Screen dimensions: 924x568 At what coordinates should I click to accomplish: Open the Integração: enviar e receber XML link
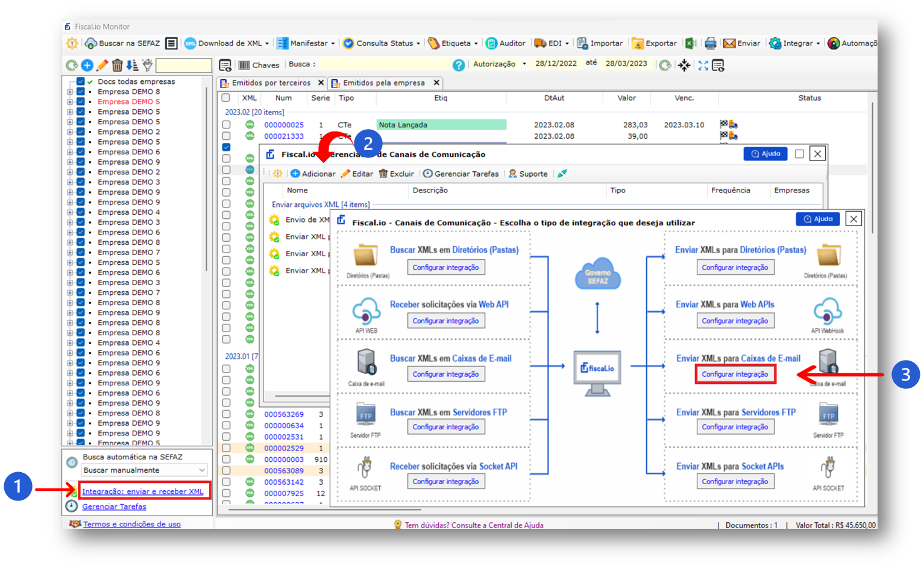pyautogui.click(x=143, y=491)
